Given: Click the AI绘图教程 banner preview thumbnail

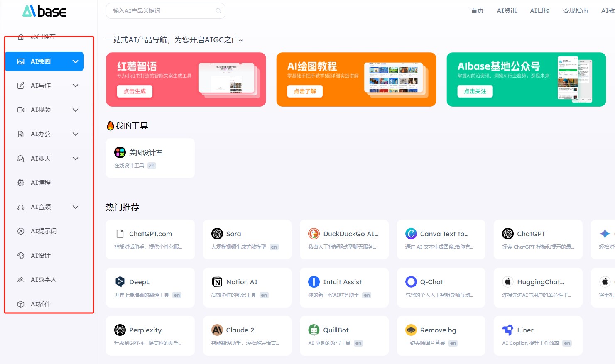Looking at the screenshot, I should [396, 80].
